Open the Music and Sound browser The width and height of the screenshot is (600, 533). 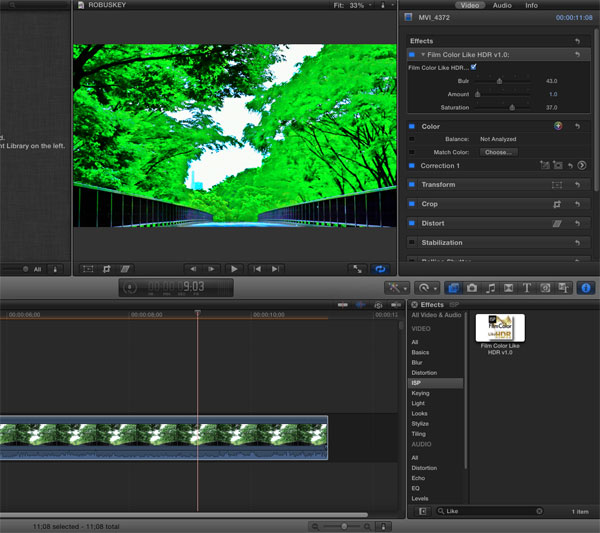click(490, 288)
